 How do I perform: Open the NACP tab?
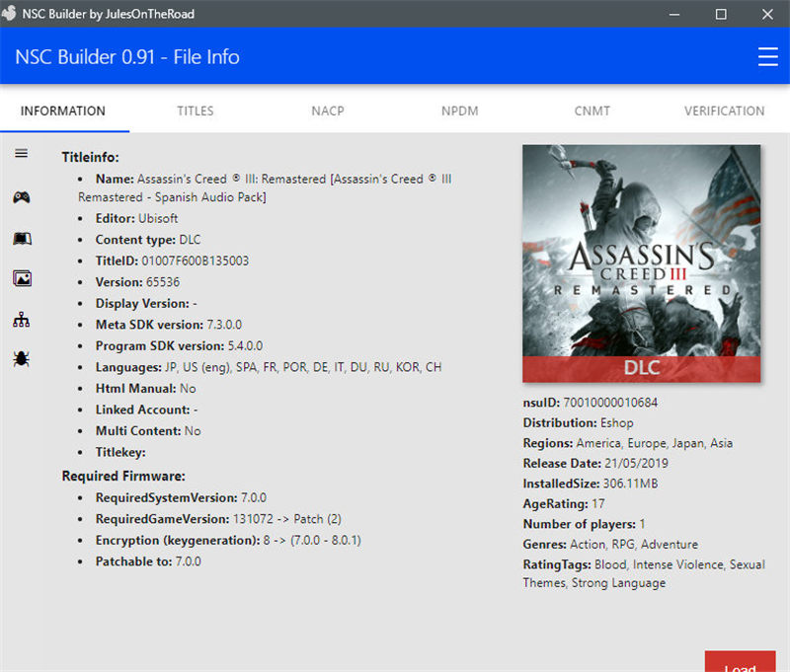328,111
